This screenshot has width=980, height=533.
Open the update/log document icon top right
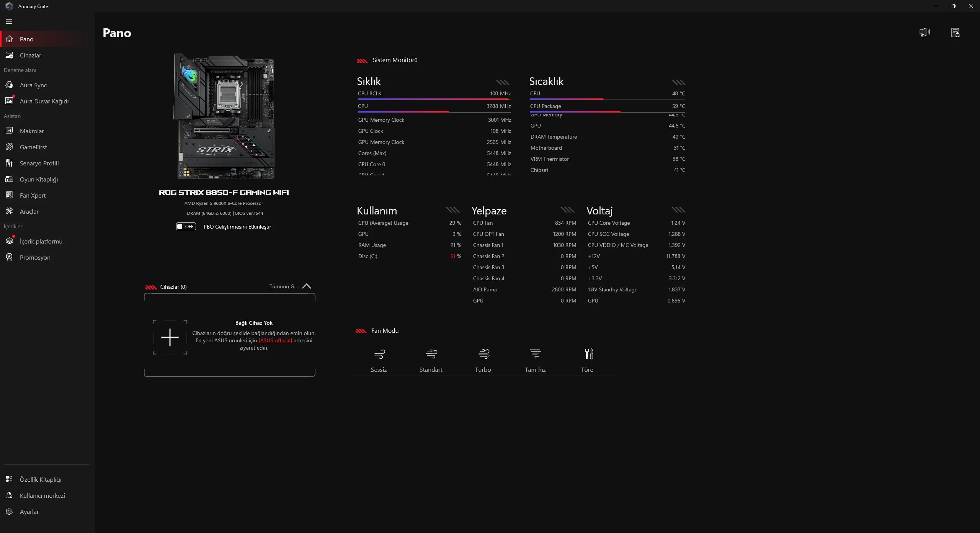click(955, 33)
